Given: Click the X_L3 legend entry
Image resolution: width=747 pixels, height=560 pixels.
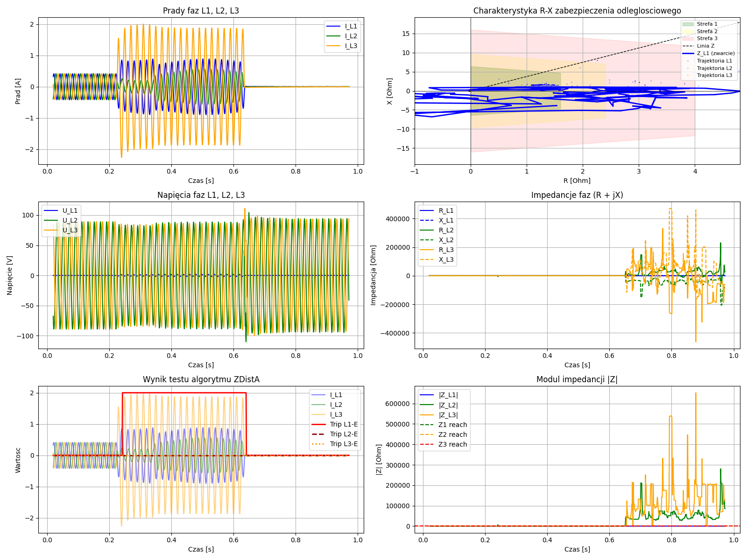Looking at the screenshot, I should (x=446, y=259).
